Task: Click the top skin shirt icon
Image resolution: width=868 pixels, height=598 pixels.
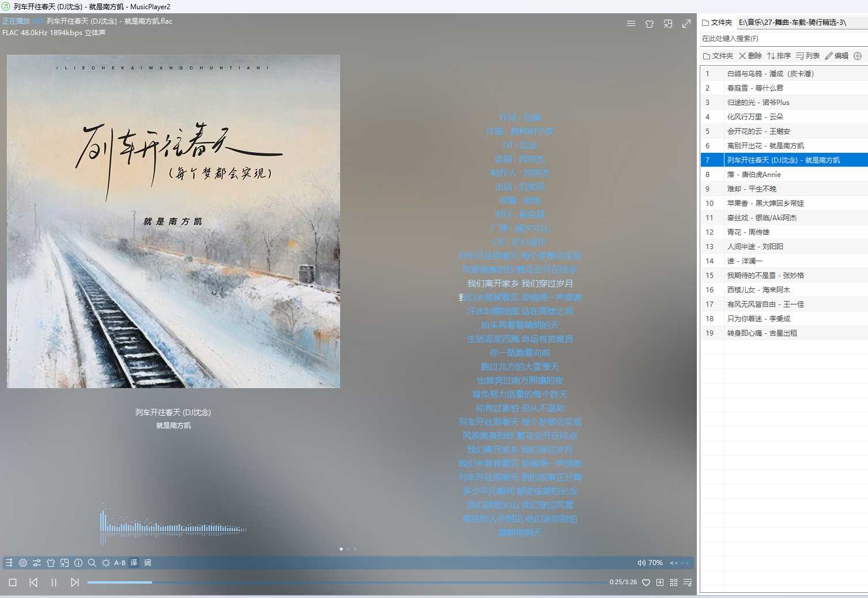Action: 650,24
